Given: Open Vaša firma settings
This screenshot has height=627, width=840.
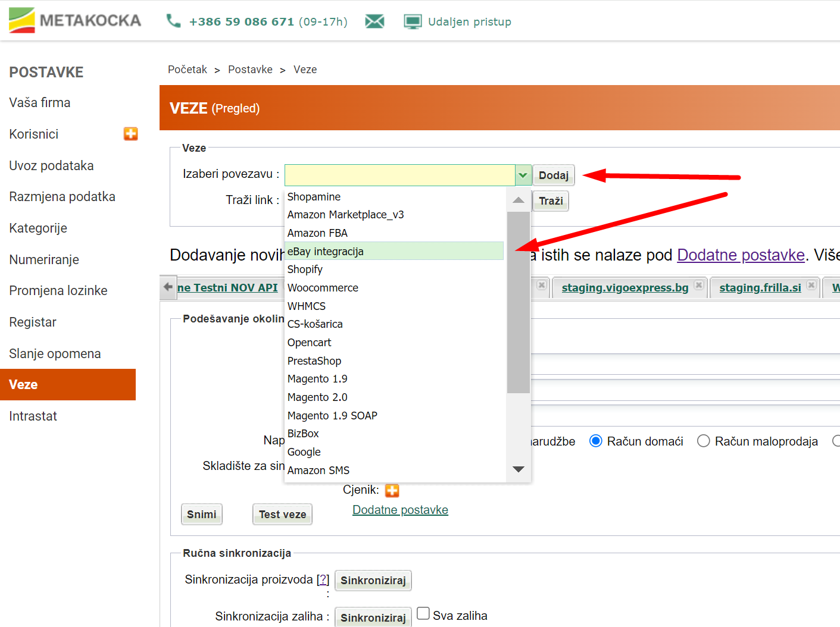Looking at the screenshot, I should click(x=40, y=102).
